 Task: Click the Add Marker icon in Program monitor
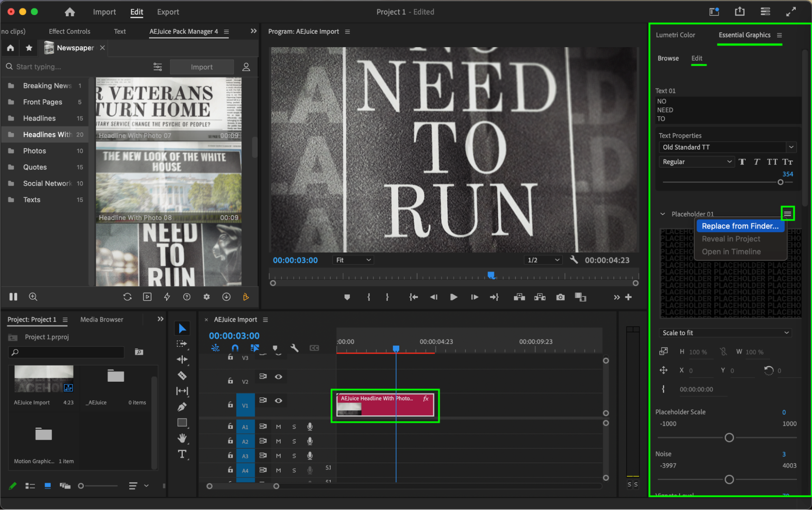[347, 297]
